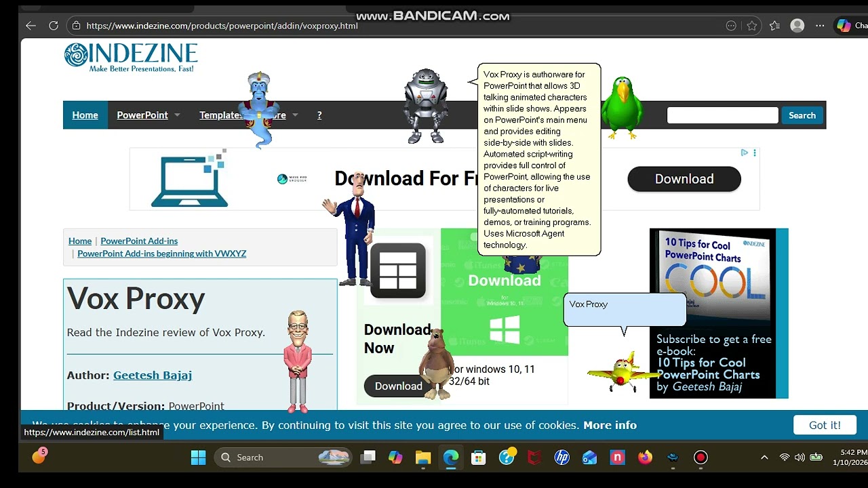Open Task View from the taskbar
Screen dimensions: 868x488
click(368, 457)
